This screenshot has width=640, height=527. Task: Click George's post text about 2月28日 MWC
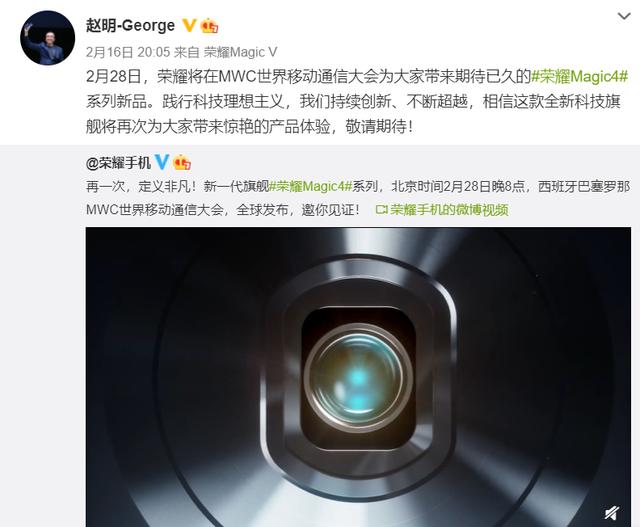pyautogui.click(x=357, y=102)
